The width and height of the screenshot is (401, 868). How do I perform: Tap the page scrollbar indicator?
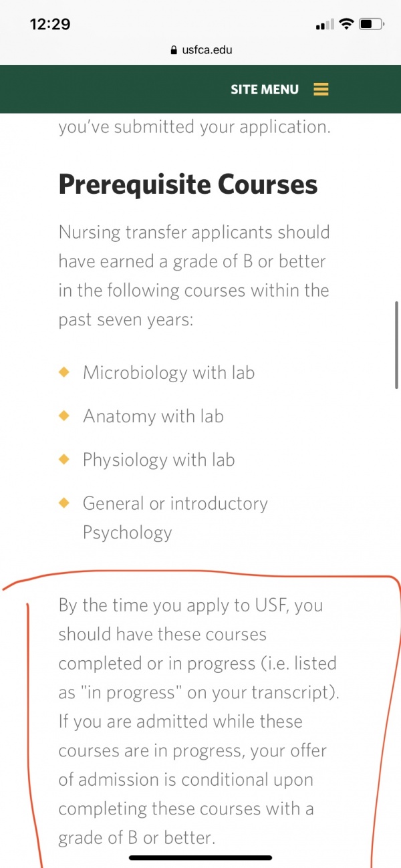pyautogui.click(x=397, y=343)
